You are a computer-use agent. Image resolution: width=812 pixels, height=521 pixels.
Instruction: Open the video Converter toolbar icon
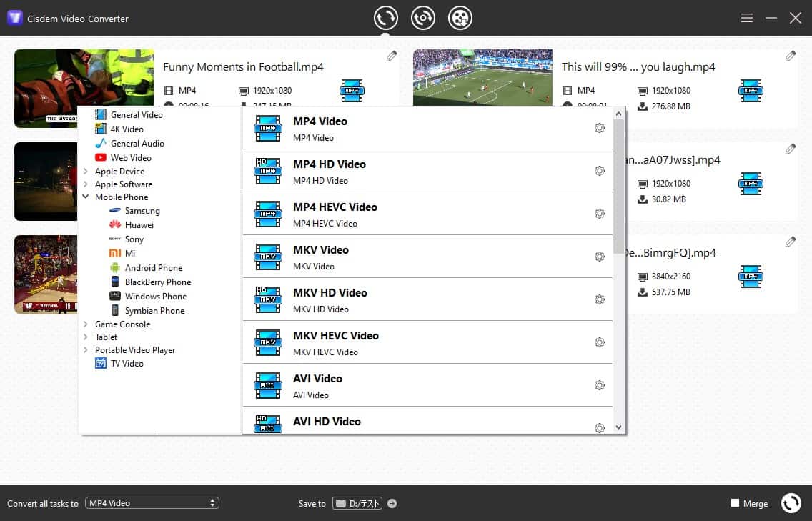point(386,17)
